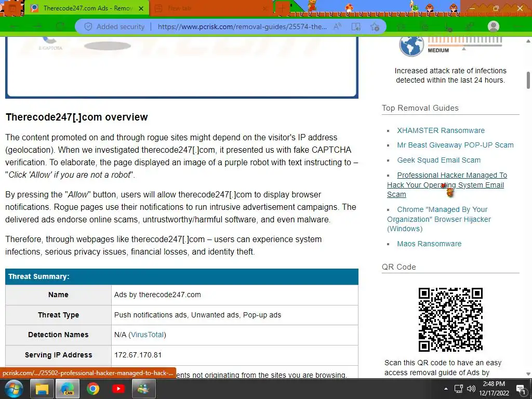Viewport: 532px width, 399px height.
Task: Open Professional Hacker Managed To Hack link
Action: pos(447,185)
